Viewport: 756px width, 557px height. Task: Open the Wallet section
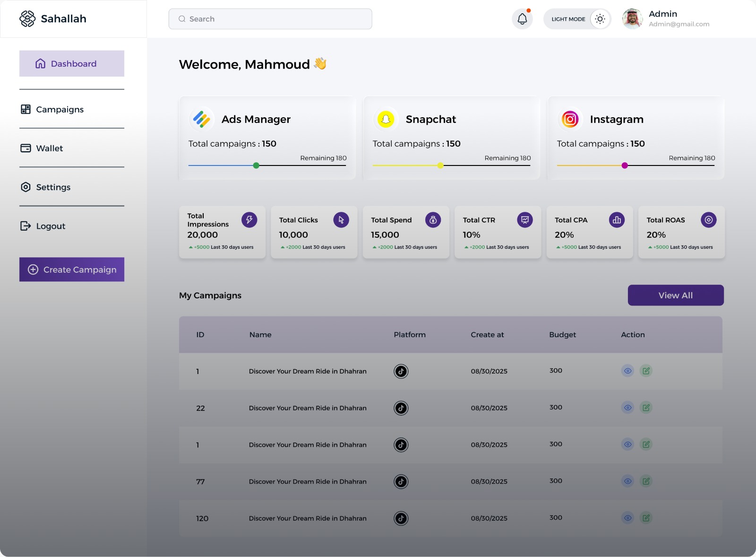tap(49, 148)
